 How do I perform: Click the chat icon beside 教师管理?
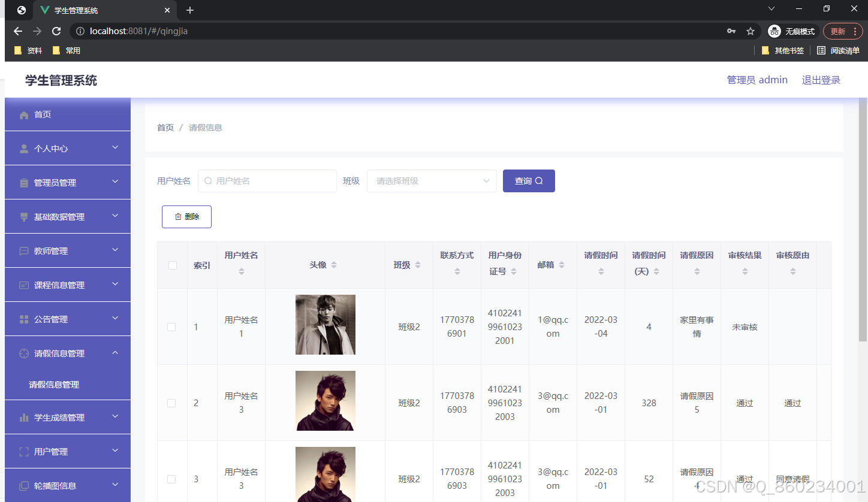tap(24, 251)
